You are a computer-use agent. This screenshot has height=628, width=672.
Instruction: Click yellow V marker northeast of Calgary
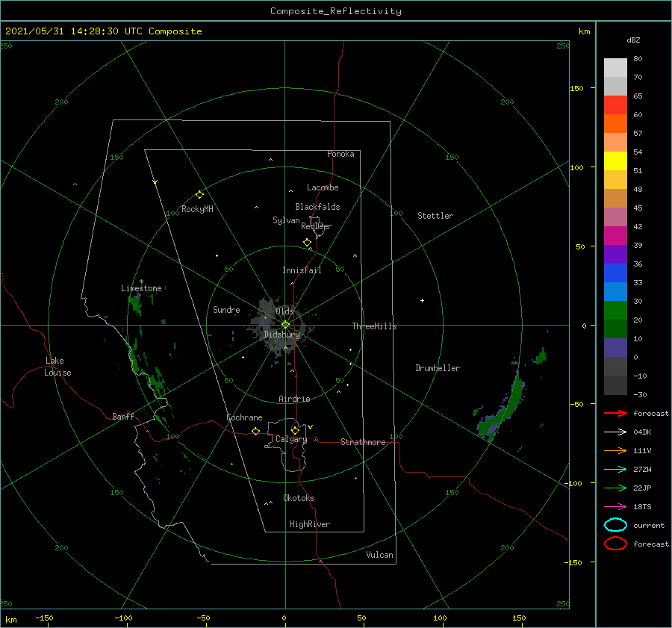pyautogui.click(x=311, y=427)
